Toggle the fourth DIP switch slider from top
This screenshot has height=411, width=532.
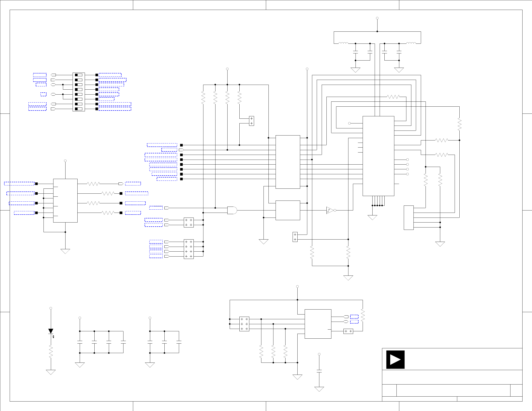point(79,90)
